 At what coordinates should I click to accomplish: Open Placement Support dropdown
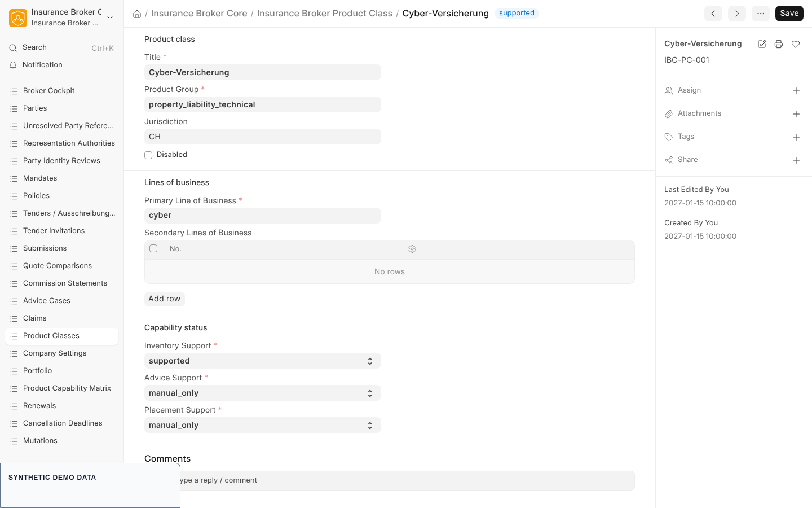[x=263, y=425]
